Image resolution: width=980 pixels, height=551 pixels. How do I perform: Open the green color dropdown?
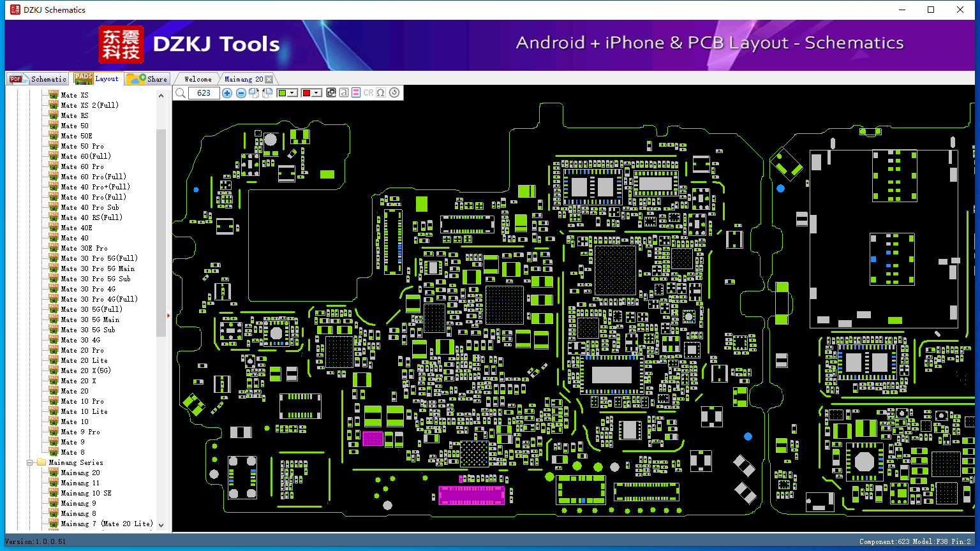292,93
